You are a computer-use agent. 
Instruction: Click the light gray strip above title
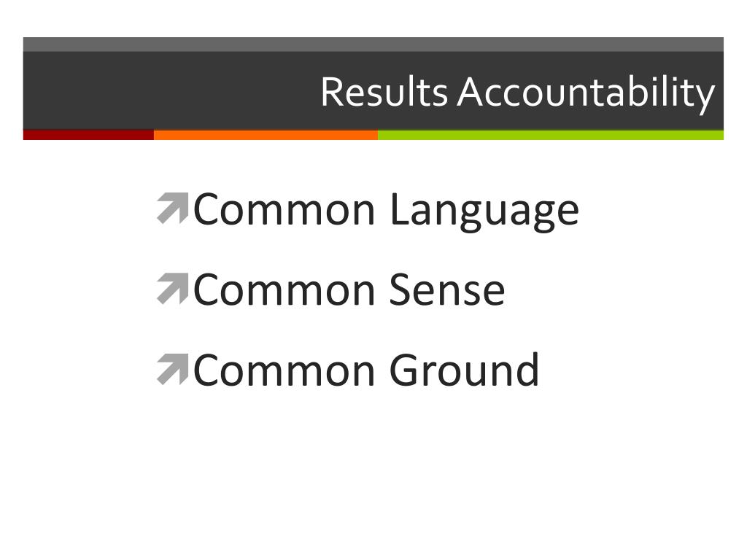click(x=373, y=44)
